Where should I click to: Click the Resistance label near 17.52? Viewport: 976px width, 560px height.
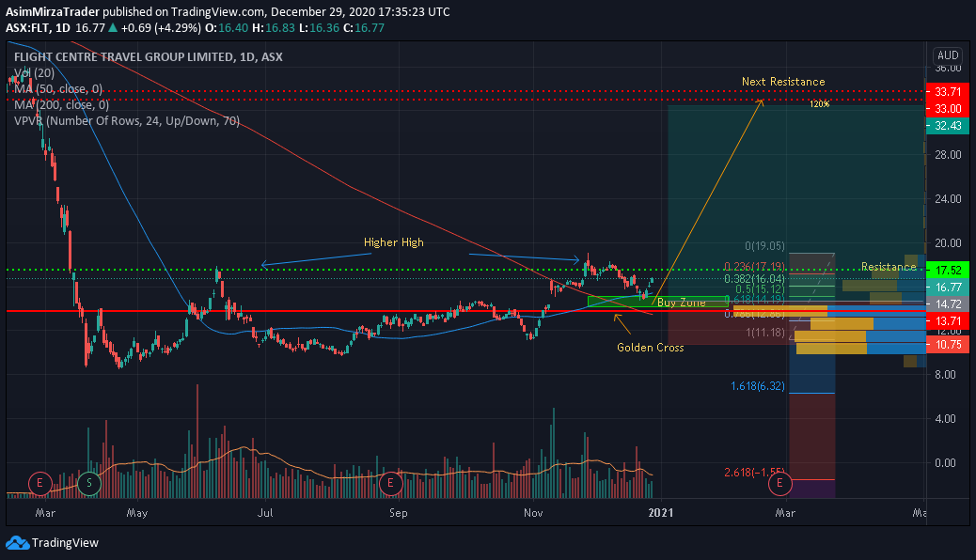click(889, 266)
